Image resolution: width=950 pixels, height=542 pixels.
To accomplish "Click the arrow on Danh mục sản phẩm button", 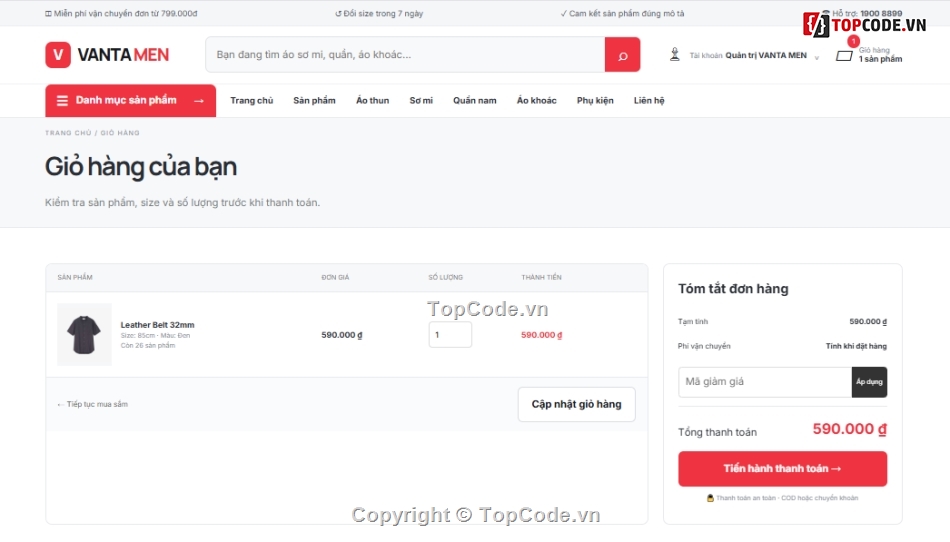I will (x=199, y=101).
